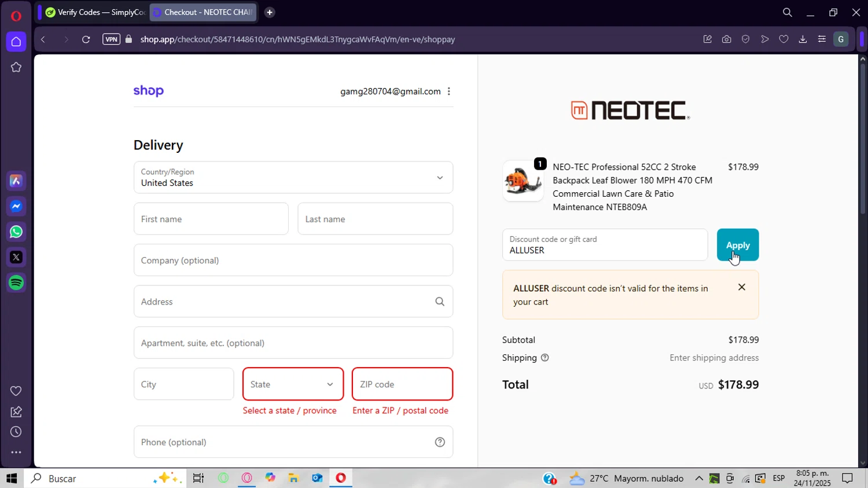Image resolution: width=868 pixels, height=488 pixels.
Task: Open sidebar three-dot more options
Action: [x=16, y=453]
